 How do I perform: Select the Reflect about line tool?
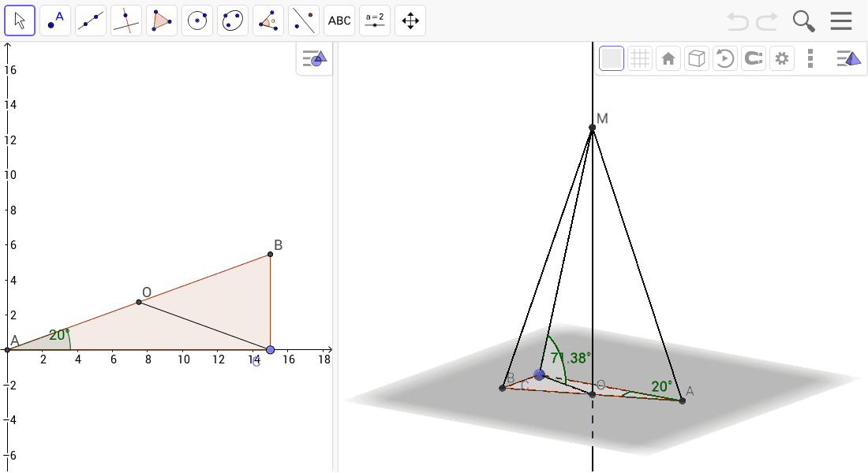click(x=303, y=21)
